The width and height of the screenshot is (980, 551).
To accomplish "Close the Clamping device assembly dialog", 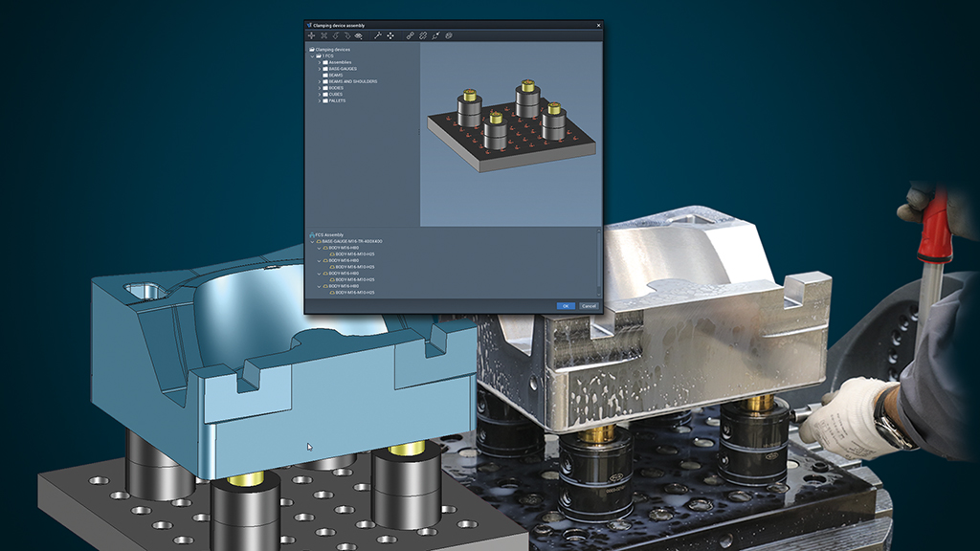I will (598, 26).
